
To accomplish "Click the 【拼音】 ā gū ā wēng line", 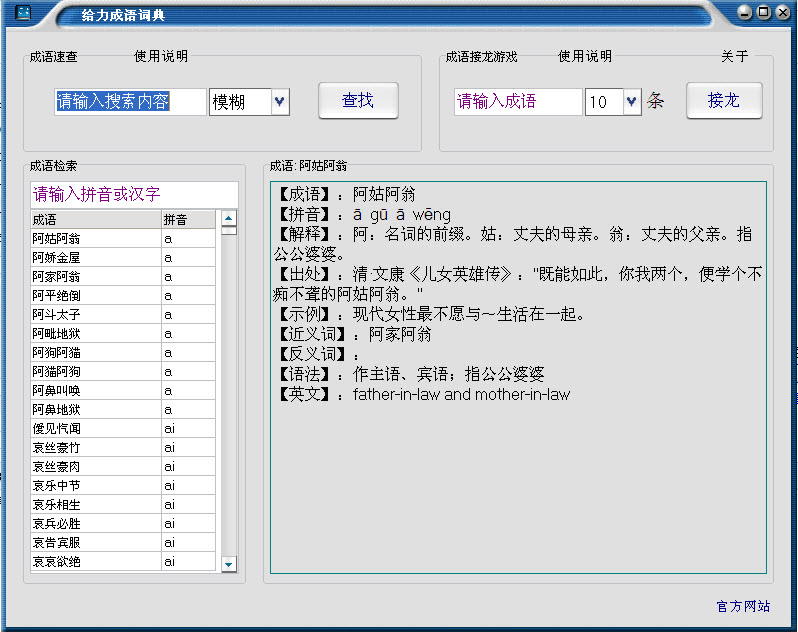I will (x=363, y=214).
